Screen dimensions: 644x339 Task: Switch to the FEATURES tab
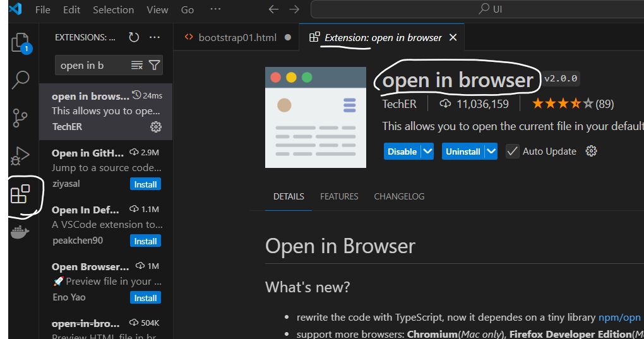(339, 196)
